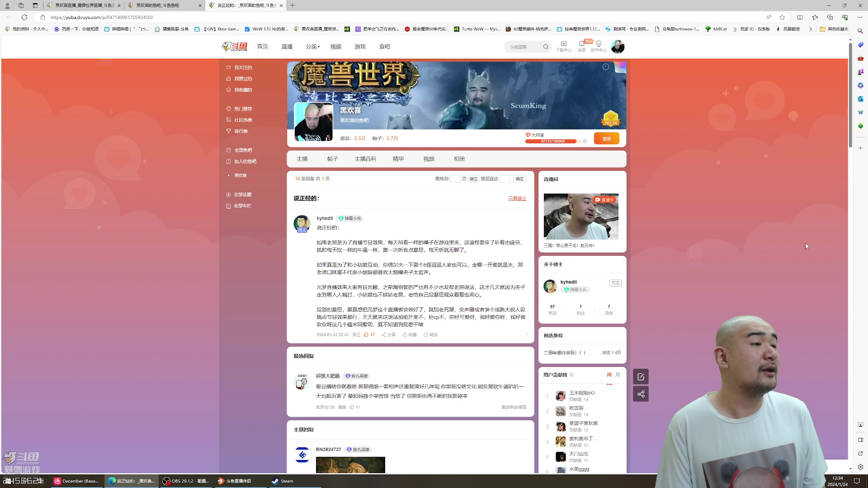The width and height of the screenshot is (868, 488).
Task: Click the 签到 sign-in button
Action: [x=607, y=139]
